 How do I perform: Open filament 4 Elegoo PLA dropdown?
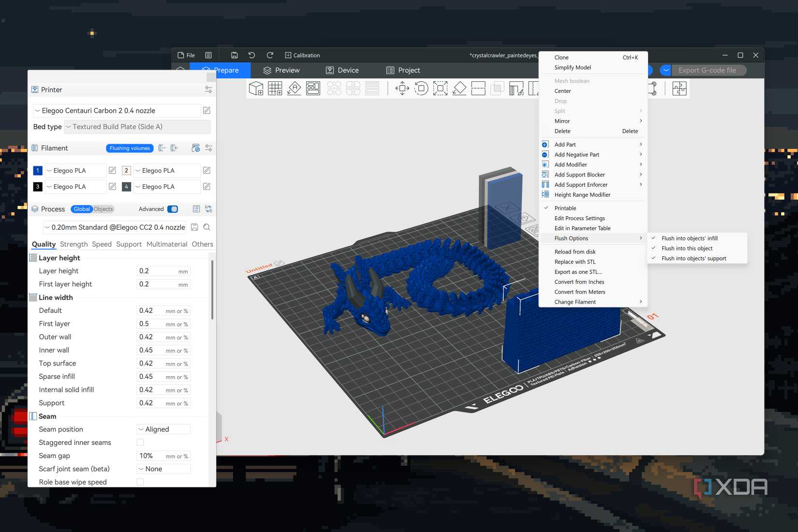[167, 186]
